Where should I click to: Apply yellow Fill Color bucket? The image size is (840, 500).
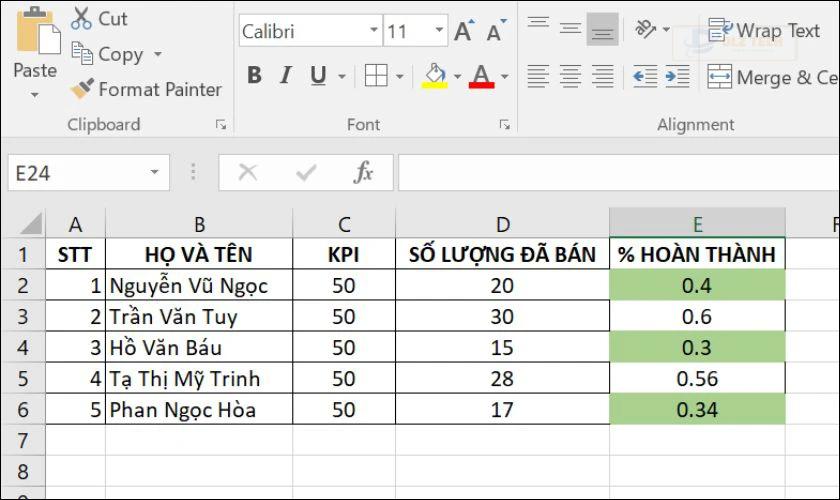click(435, 76)
